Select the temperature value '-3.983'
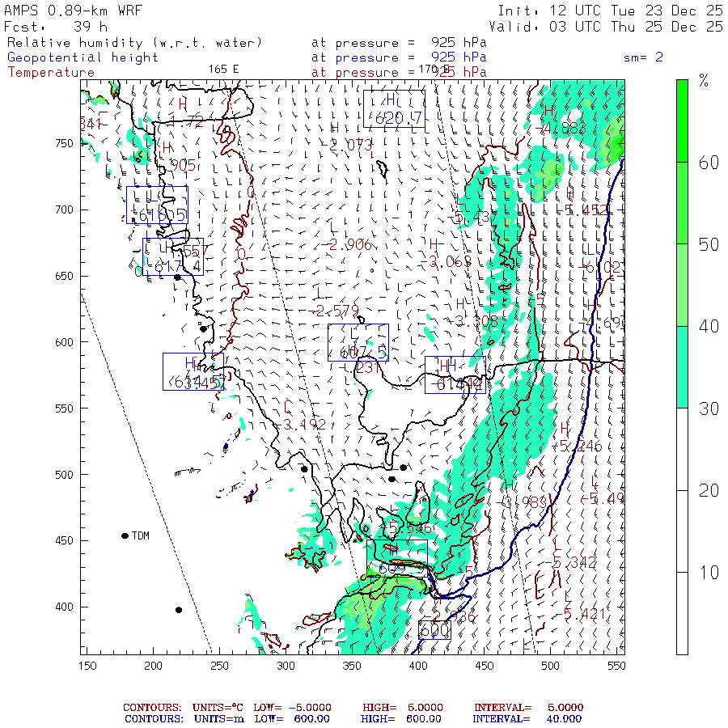 coord(521,502)
